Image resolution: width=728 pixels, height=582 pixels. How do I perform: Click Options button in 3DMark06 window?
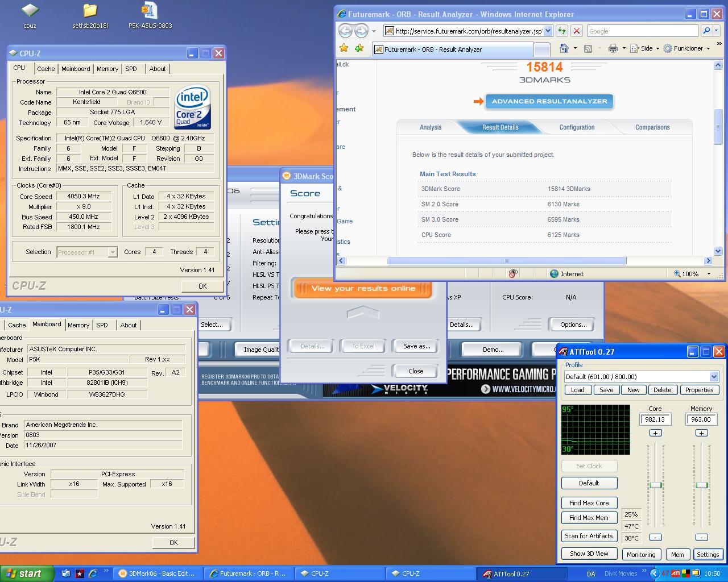point(573,325)
